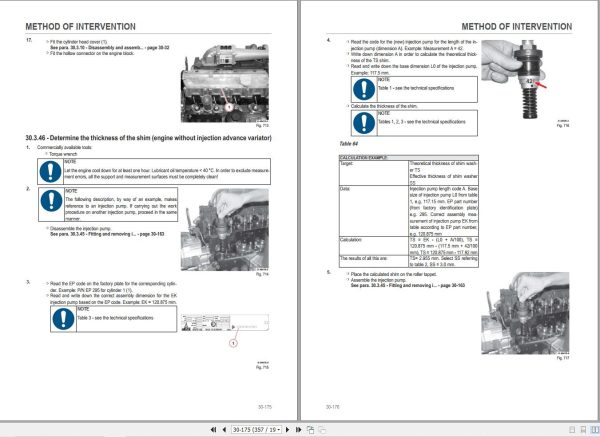
Task: Click 'Place the calculated shim on the roller tappet'
Action: click(393, 274)
